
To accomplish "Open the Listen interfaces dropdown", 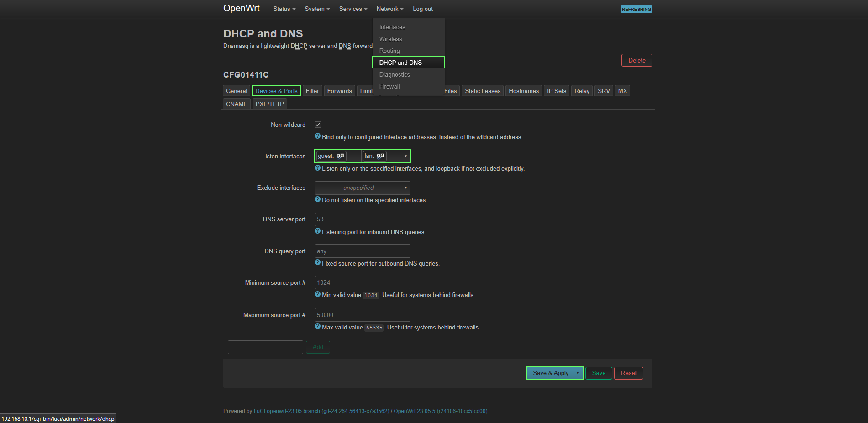I will (363, 156).
